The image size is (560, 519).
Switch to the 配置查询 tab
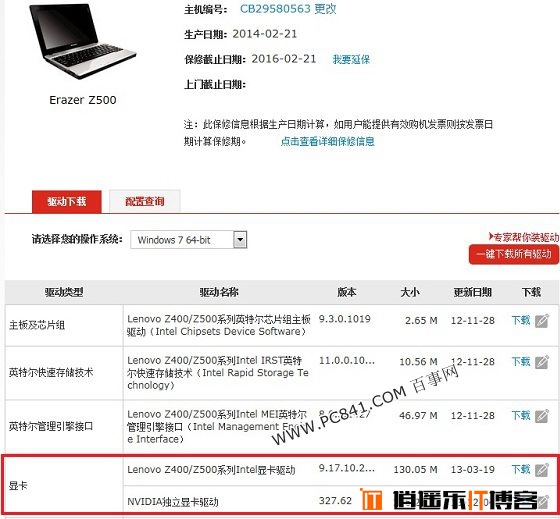point(145,201)
